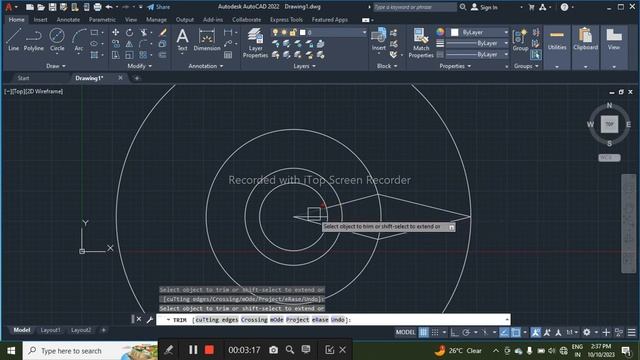This screenshot has width=640, height=360.
Task: Toggle polar tracking in status bar
Action: click(x=466, y=332)
